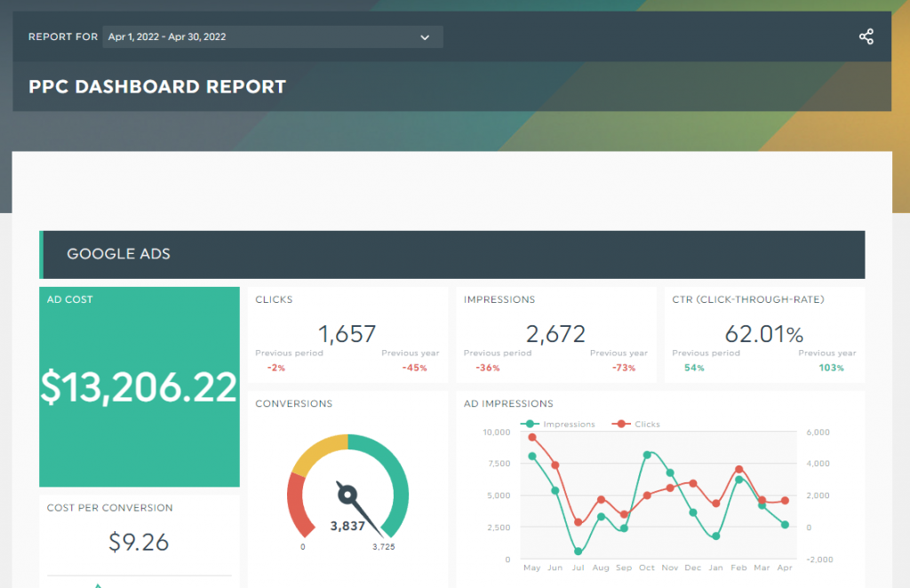Image resolution: width=910 pixels, height=588 pixels.
Task: Click the red Clicks legend marker
Action: [x=621, y=424]
